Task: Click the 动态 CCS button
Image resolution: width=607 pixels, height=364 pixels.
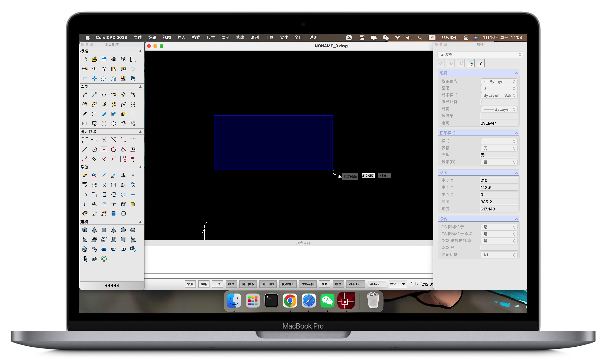Action: pos(356,284)
